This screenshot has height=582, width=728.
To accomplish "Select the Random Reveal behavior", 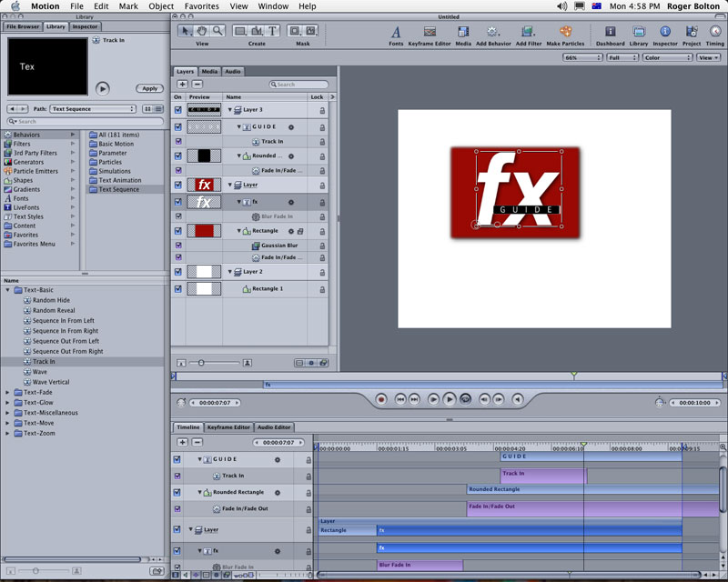I will click(x=54, y=310).
